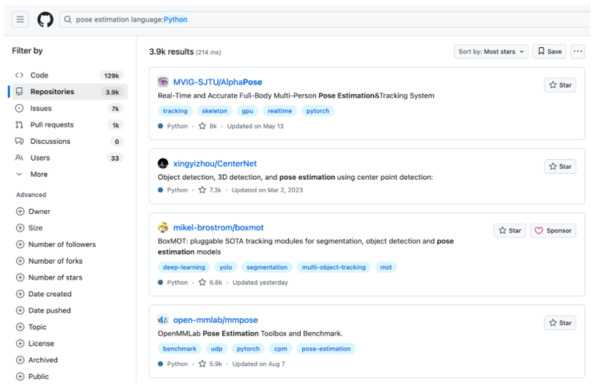
Task: Click the mikel-brostrom avatar icon
Action: click(x=163, y=227)
